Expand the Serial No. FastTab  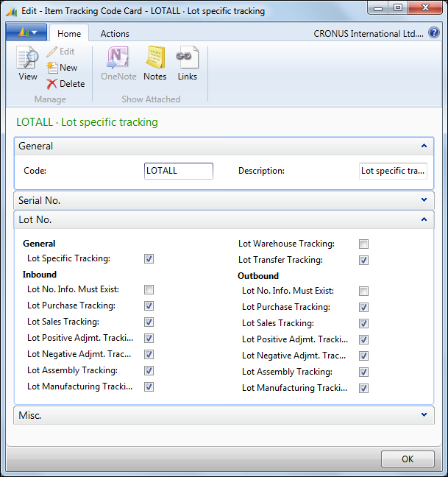point(424,200)
